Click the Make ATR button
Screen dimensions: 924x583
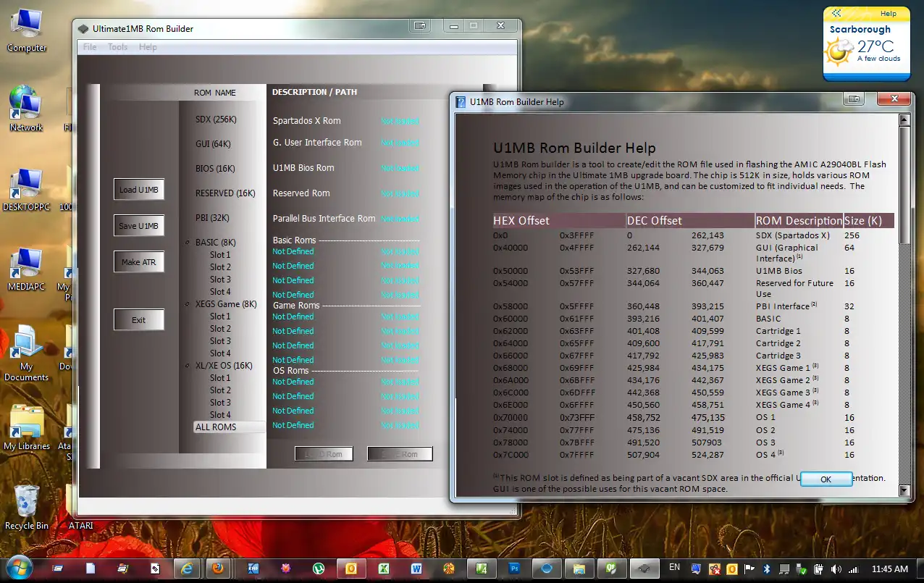click(x=139, y=261)
